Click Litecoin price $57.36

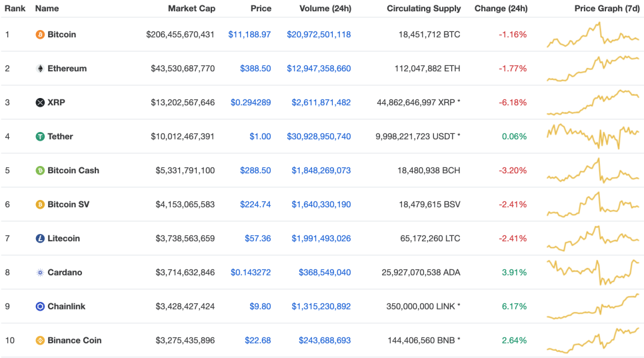(257, 239)
